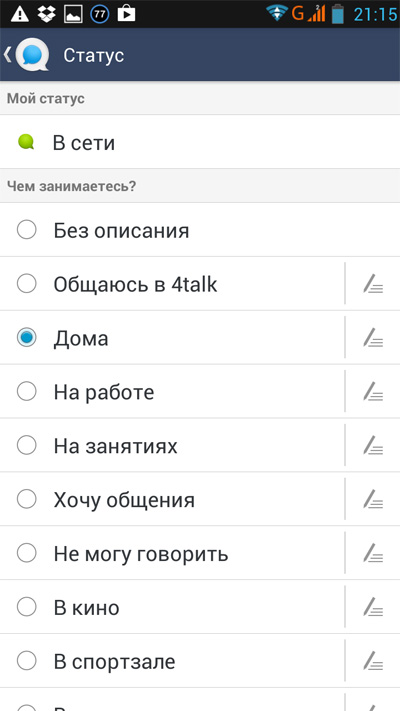Edit the 'В спортзале' status text
Image resolution: width=400 pixels, height=711 pixels.
coord(373,661)
